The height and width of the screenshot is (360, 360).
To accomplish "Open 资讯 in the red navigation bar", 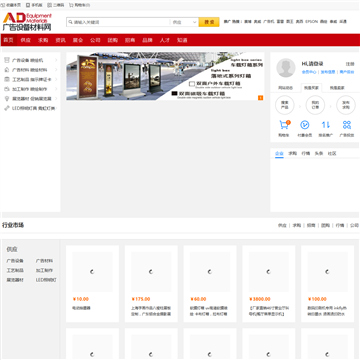I will point(60,40).
